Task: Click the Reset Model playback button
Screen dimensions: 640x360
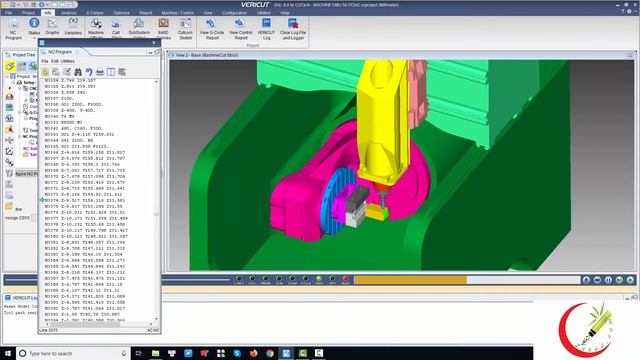Action: coord(586,280)
